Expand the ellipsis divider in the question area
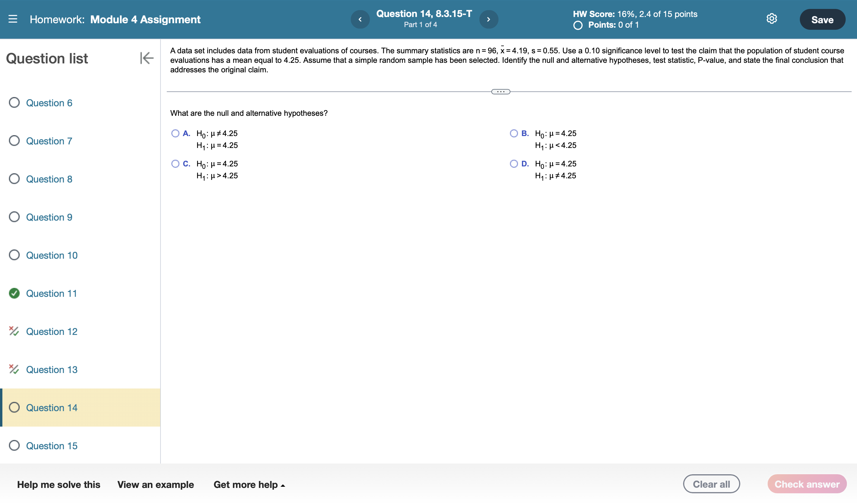Image resolution: width=857 pixels, height=504 pixels. coord(501,91)
